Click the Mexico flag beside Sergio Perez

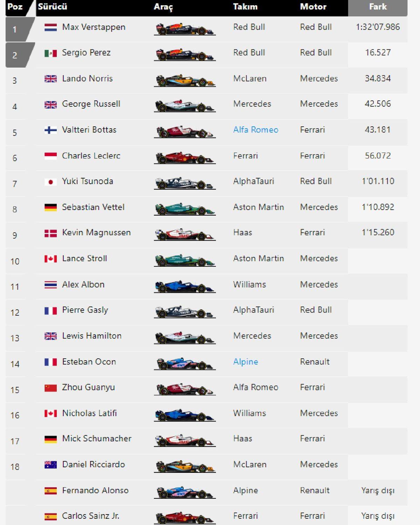[50, 53]
